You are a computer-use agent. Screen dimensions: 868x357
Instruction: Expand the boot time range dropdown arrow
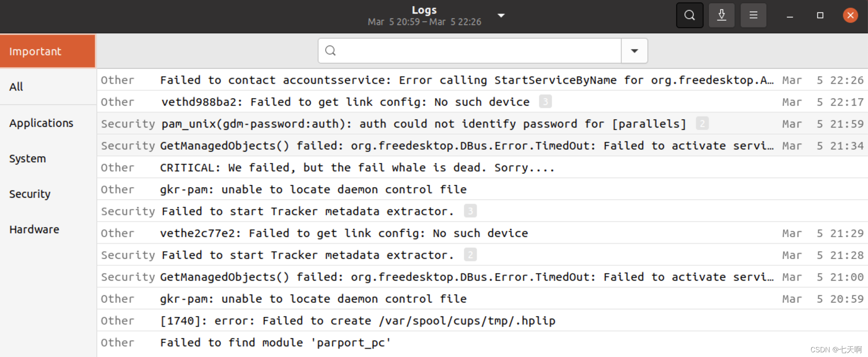[501, 16]
